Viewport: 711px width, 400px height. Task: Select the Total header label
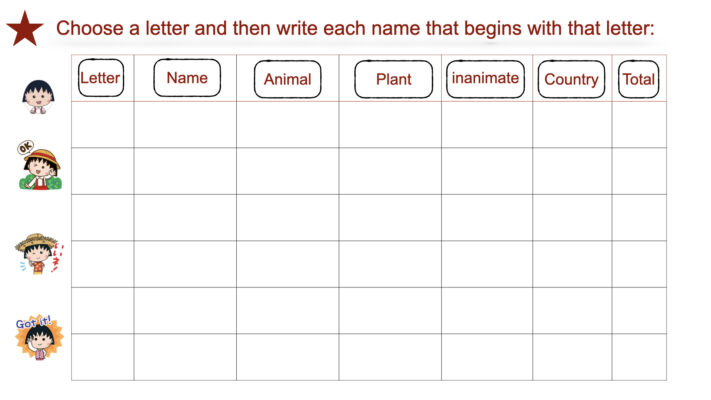[x=638, y=79]
